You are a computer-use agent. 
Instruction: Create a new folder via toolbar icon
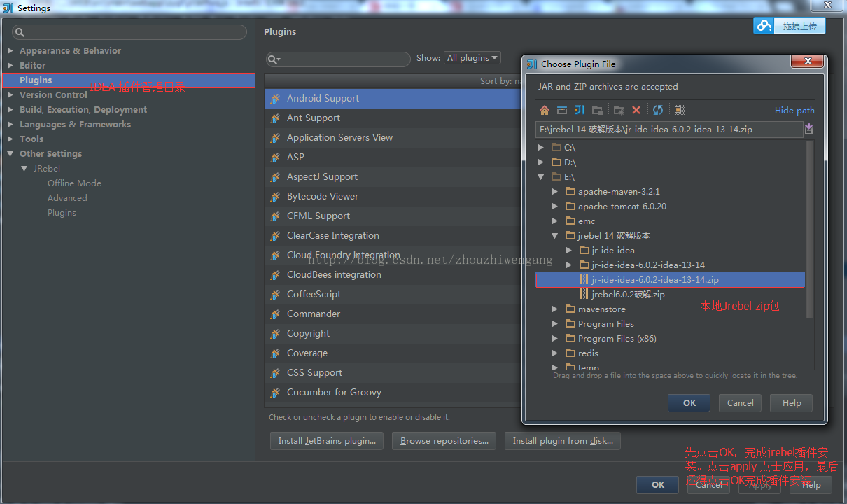coord(619,110)
